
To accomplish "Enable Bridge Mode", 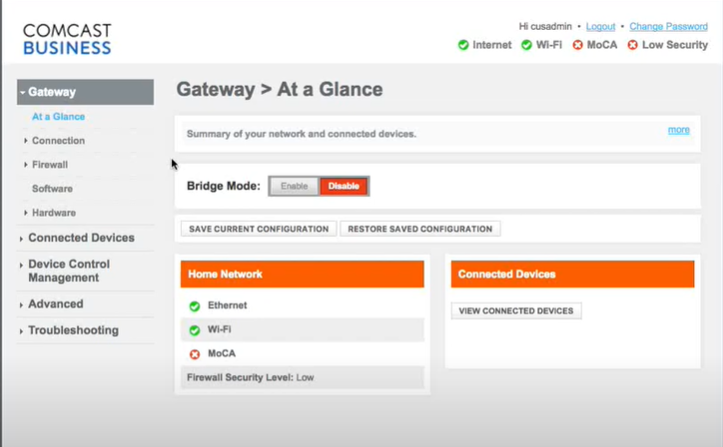I will (x=294, y=186).
